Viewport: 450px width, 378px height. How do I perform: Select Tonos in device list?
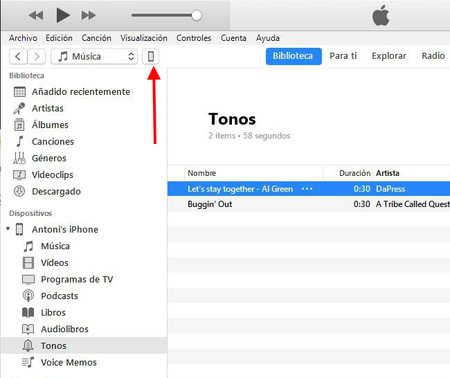pos(84,345)
